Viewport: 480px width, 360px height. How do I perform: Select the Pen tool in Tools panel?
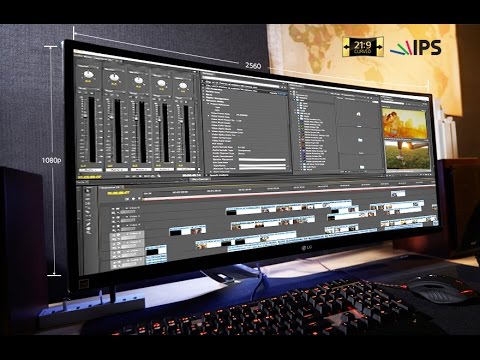click(x=88, y=225)
